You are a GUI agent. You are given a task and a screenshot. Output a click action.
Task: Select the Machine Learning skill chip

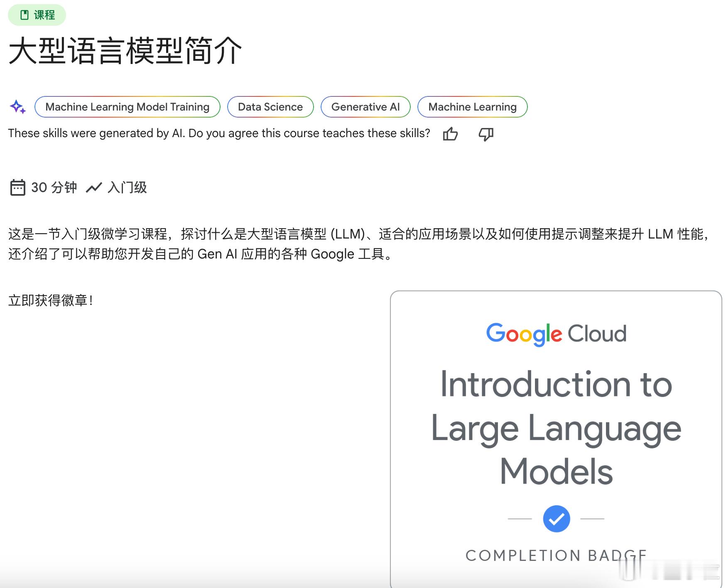(x=472, y=107)
